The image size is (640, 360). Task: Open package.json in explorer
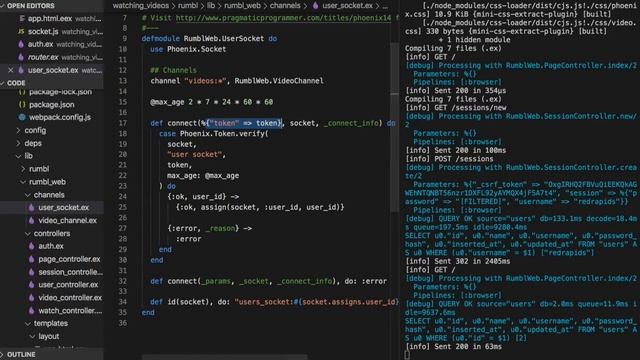click(51, 104)
